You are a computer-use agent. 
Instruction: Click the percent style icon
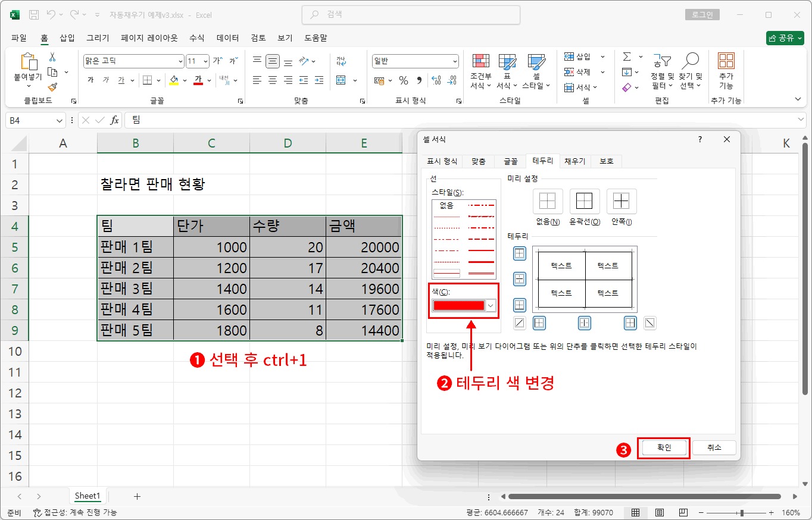click(x=404, y=80)
